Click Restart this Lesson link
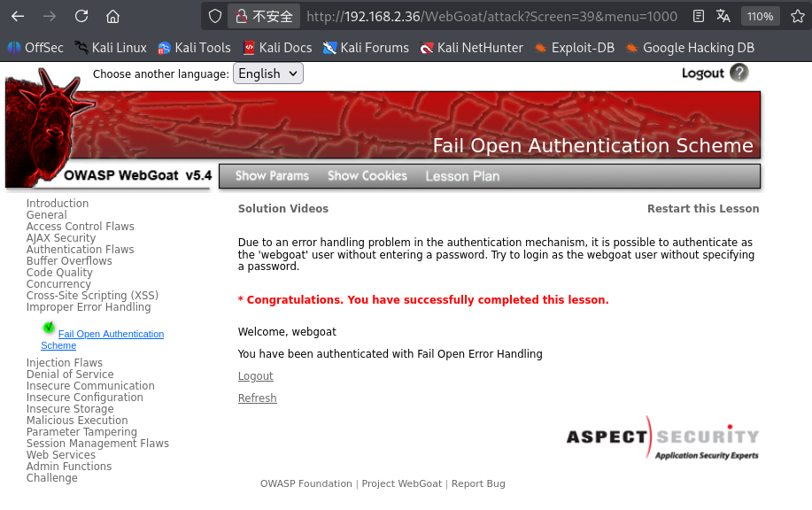 point(703,209)
